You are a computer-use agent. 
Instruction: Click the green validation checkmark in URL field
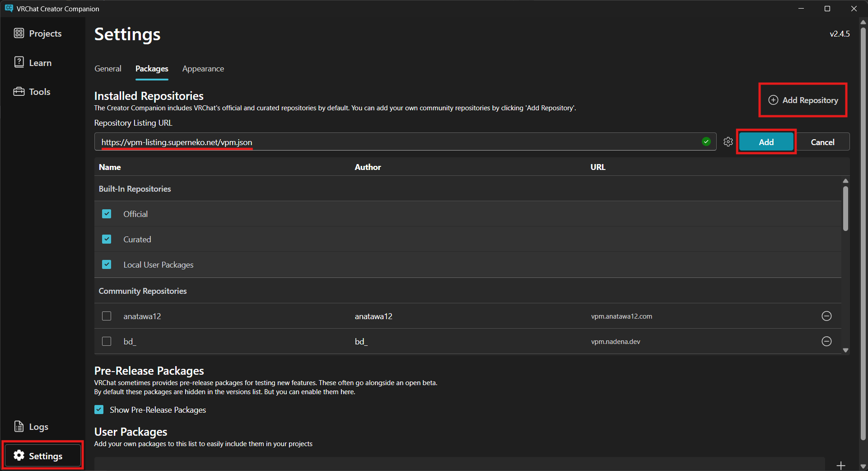click(706, 142)
